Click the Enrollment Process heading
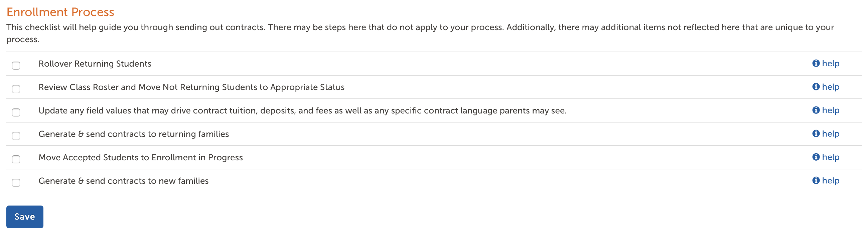 pyautogui.click(x=61, y=12)
